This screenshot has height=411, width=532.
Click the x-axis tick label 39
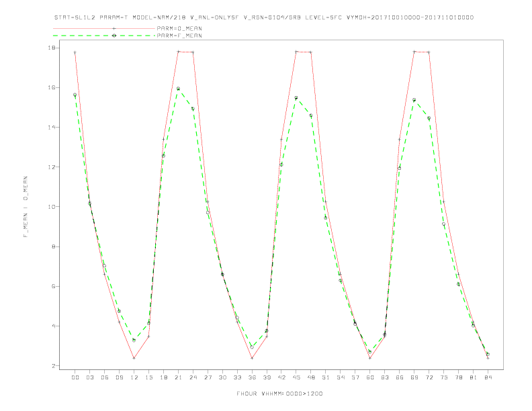267,377
